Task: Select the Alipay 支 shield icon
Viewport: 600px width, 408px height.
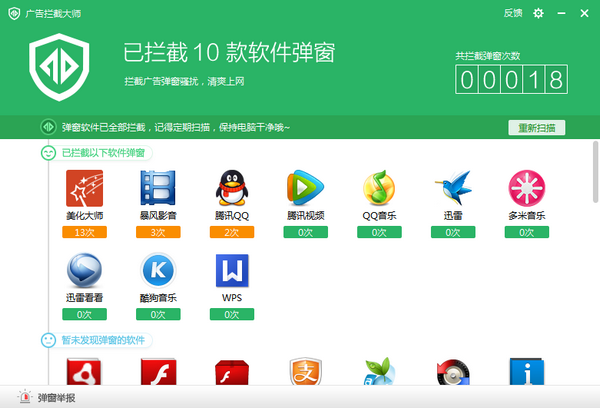Action: tap(305, 371)
